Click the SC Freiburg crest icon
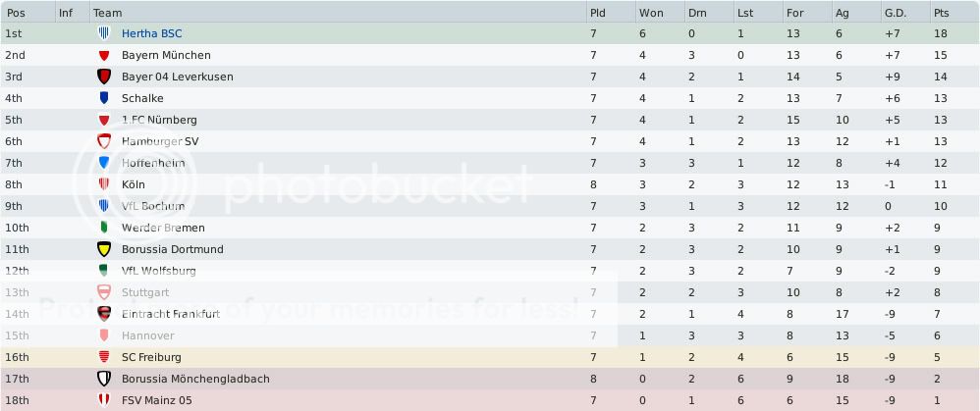 104,357
